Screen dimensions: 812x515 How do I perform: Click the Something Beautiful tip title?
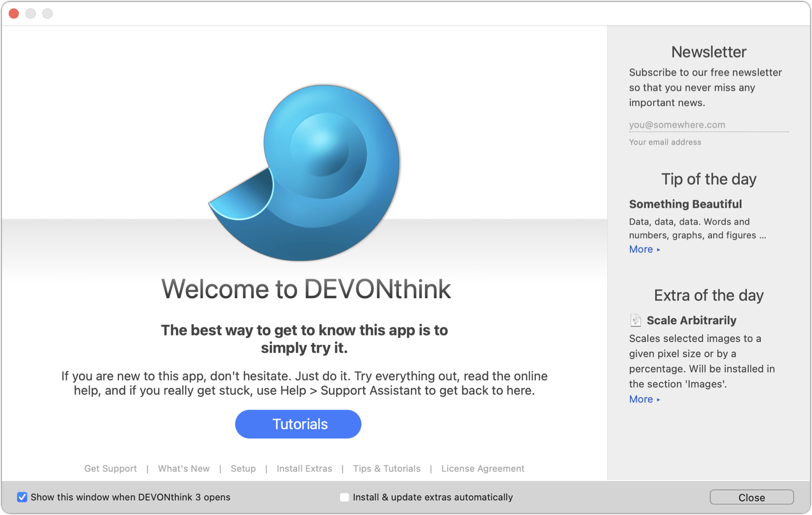point(686,204)
